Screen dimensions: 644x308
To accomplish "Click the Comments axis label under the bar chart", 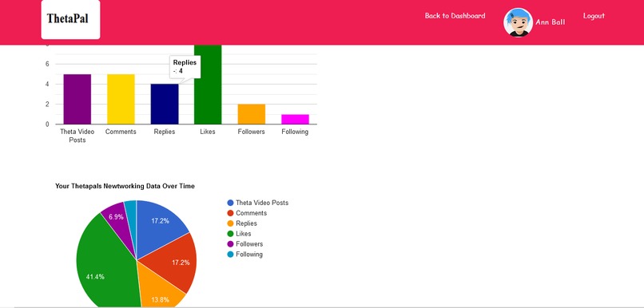I will pos(121,132).
